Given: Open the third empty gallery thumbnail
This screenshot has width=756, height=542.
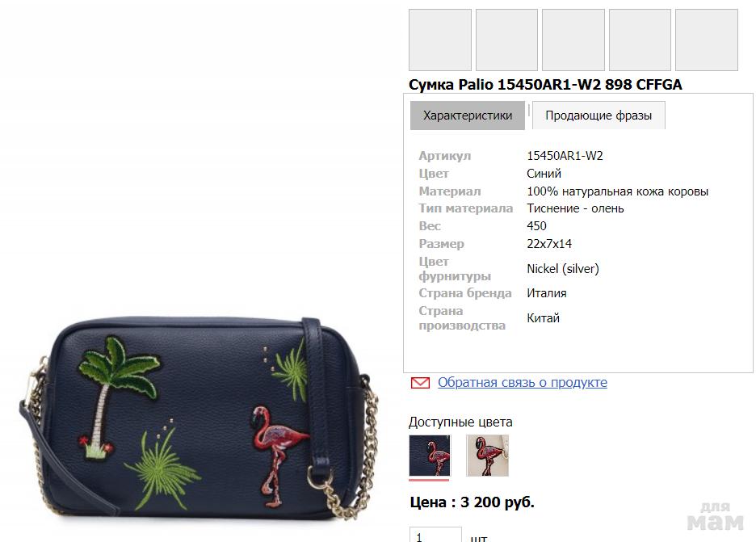Looking at the screenshot, I should (x=573, y=40).
